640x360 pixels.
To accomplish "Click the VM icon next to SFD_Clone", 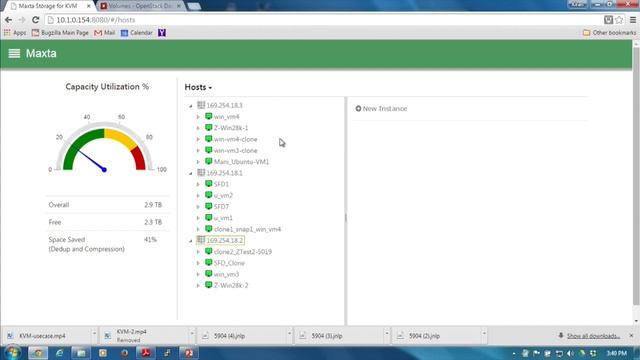I will pos(209,263).
